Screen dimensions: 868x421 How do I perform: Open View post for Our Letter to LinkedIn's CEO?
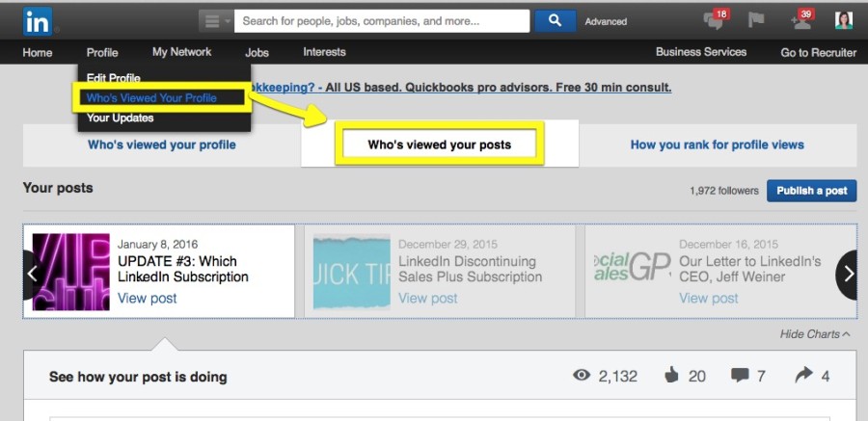709,299
